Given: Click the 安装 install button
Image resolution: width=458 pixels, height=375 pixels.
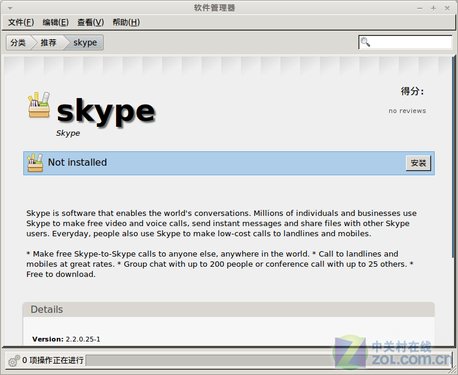Looking at the screenshot, I should [418, 163].
